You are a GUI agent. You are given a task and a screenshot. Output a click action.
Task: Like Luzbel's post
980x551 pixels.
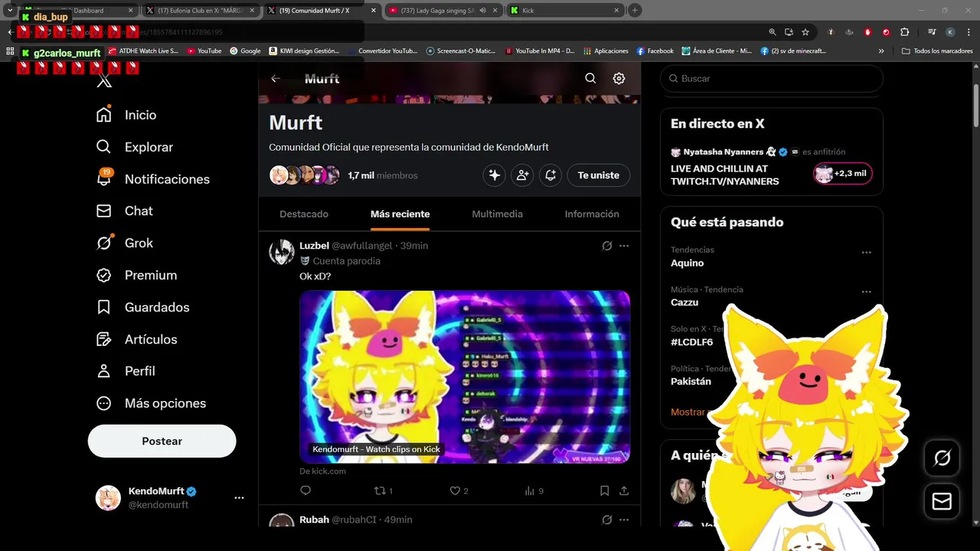pyautogui.click(x=459, y=491)
